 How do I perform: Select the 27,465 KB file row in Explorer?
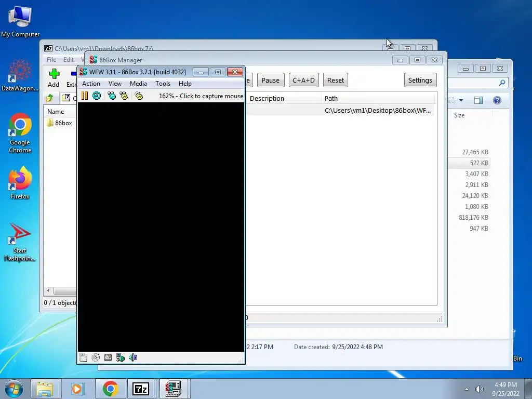469,152
